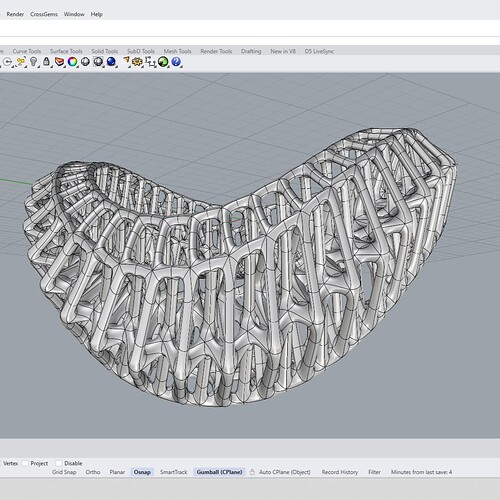Tick the Disable osnap checkbox
Screen dimensions: 500x500
tap(59, 463)
